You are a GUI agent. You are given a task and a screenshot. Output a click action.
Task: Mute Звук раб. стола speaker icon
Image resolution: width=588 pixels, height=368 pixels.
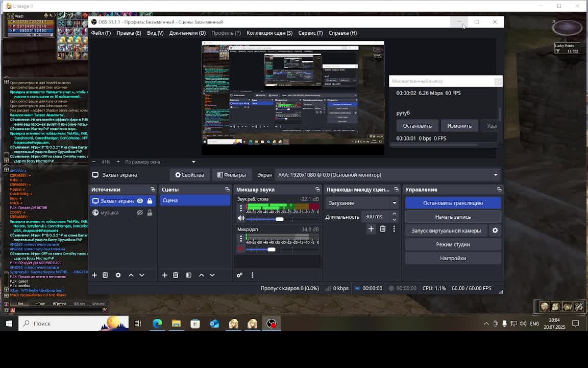[x=241, y=218]
